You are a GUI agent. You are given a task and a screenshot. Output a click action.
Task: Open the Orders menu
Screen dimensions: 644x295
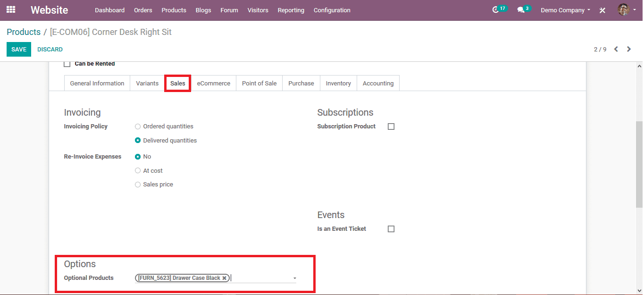point(143,10)
